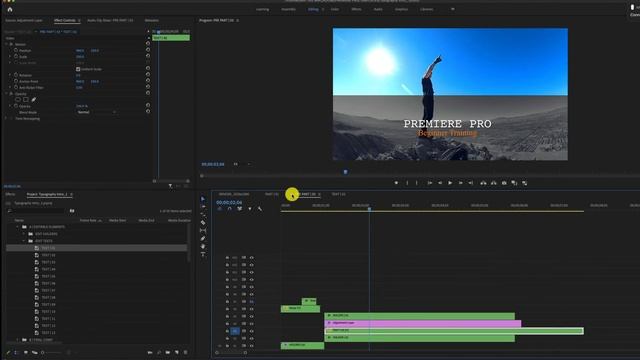Click the Extract button
This screenshot has height=360, width=640.
tap(493, 183)
